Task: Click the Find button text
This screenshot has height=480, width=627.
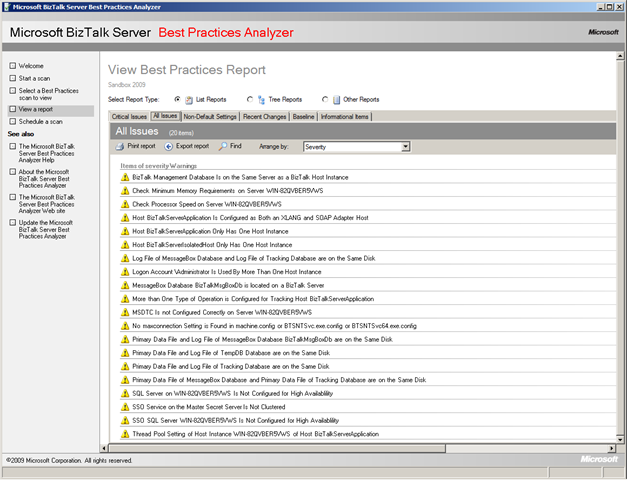Action: coord(236,146)
